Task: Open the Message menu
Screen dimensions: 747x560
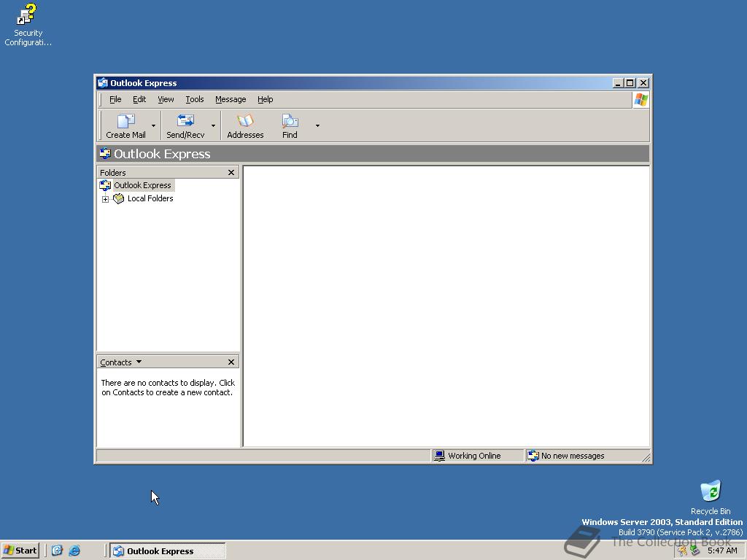Action: [231, 99]
